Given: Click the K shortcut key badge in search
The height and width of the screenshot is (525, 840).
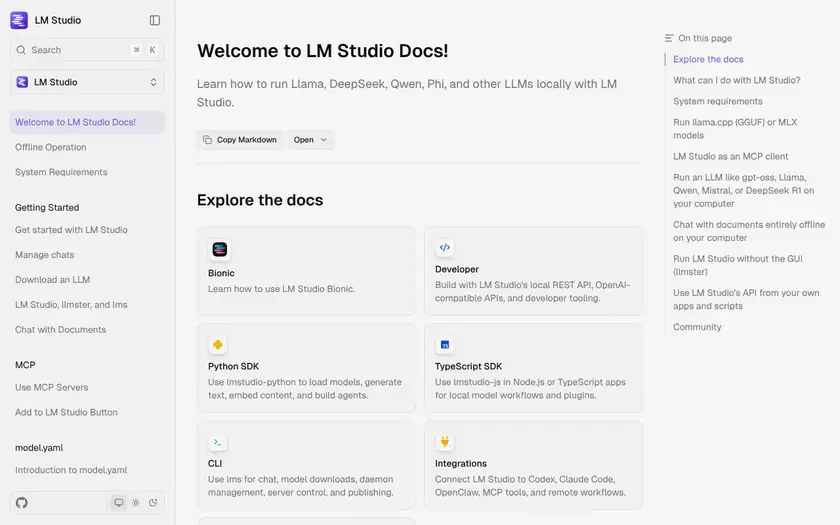Looking at the screenshot, I should (153, 50).
